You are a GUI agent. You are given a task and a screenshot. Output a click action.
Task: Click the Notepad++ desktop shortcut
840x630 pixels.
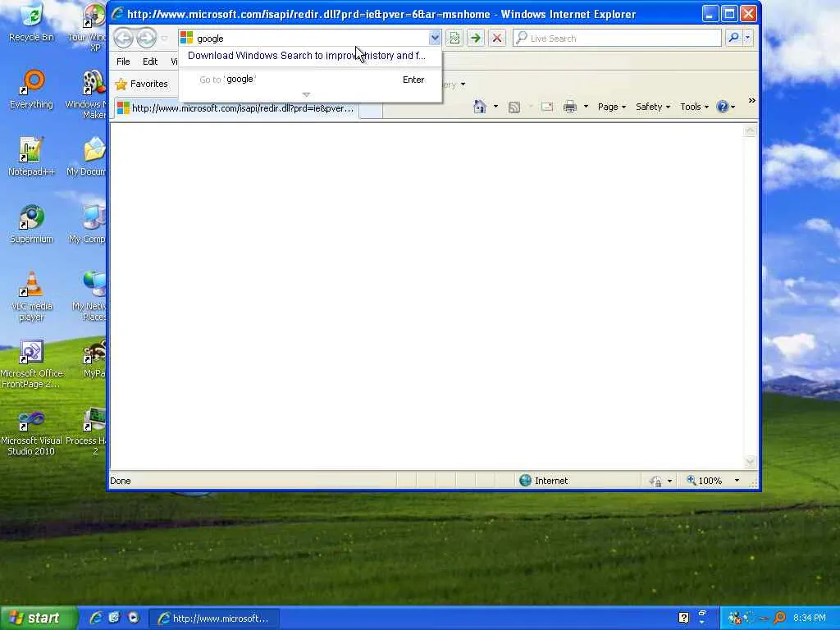(x=32, y=157)
